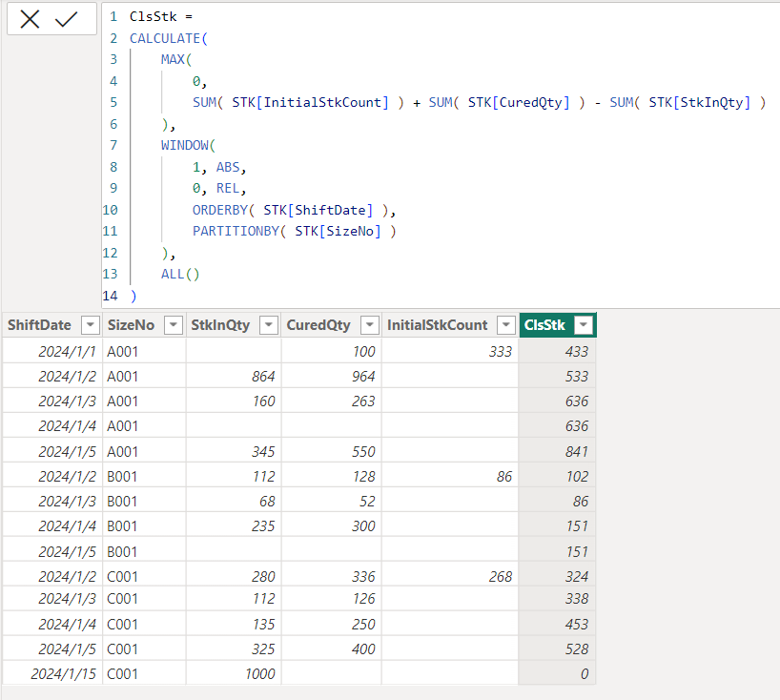The width and height of the screenshot is (780, 700).
Task: Click STK[ShiftDate] in the ORDERBY line
Action: coord(318,210)
